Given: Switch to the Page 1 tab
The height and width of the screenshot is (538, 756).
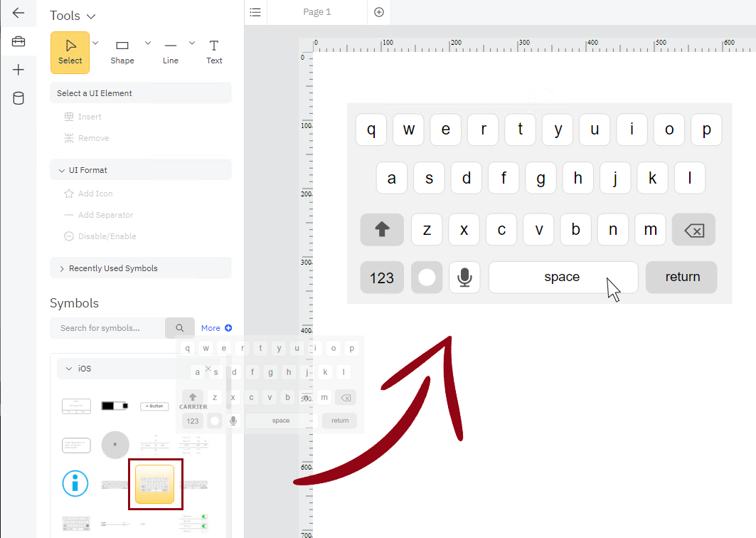Looking at the screenshot, I should (x=316, y=12).
